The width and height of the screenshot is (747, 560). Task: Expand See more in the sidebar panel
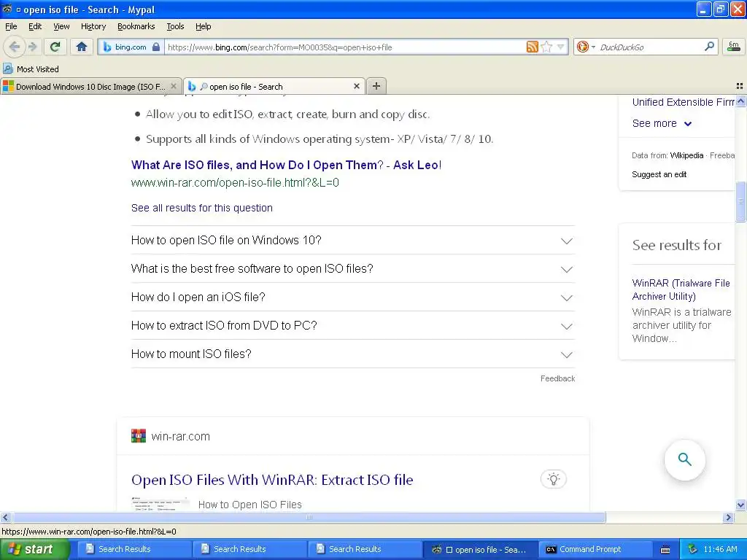pyautogui.click(x=662, y=123)
